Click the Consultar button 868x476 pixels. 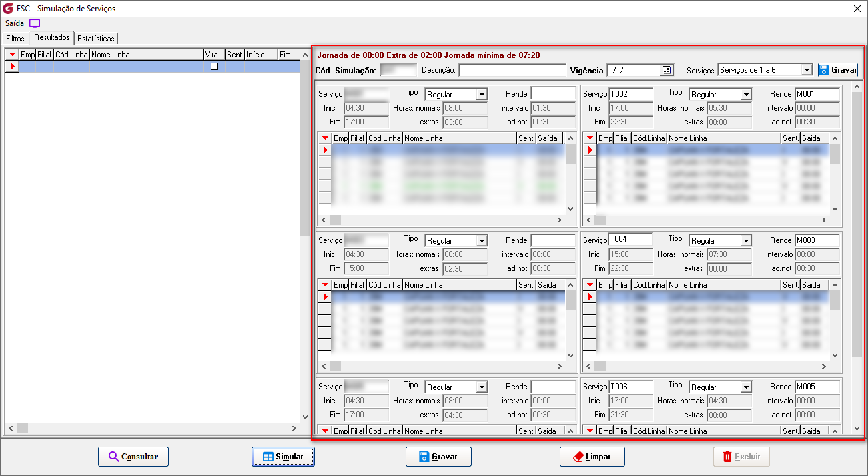pyautogui.click(x=133, y=457)
